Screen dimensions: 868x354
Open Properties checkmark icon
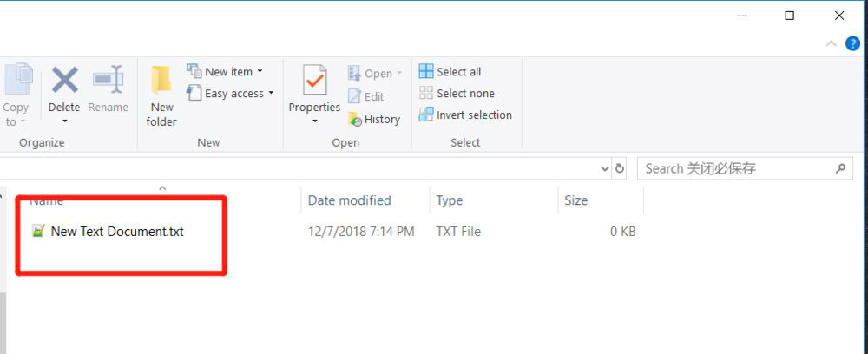314,81
